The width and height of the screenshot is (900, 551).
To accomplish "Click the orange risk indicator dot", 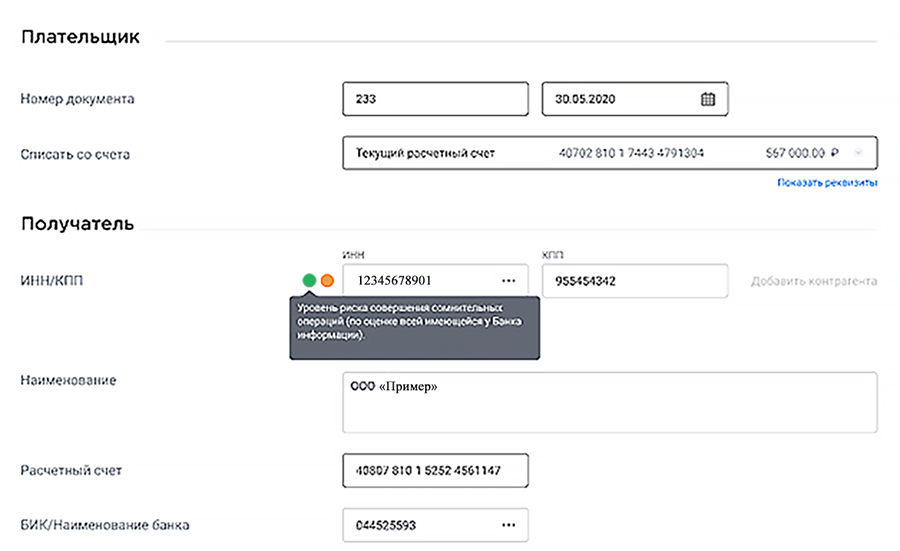I will [x=327, y=280].
